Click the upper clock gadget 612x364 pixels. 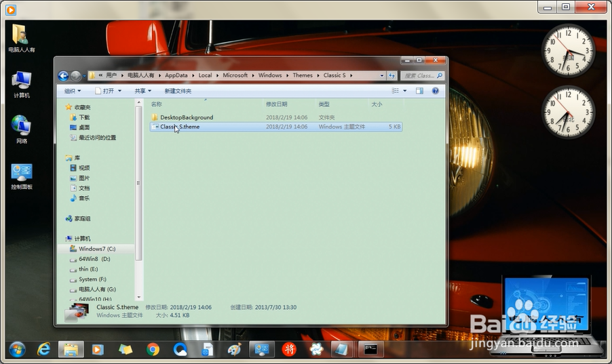569,51
